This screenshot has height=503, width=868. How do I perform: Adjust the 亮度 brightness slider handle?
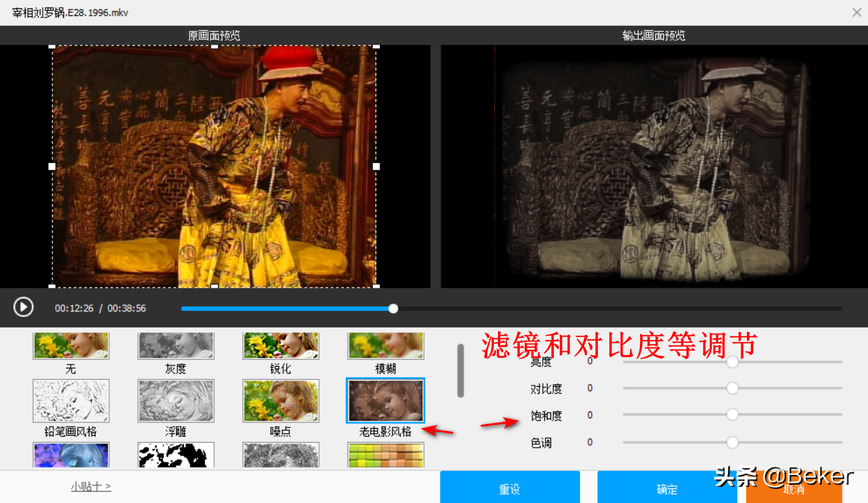pyautogui.click(x=732, y=362)
